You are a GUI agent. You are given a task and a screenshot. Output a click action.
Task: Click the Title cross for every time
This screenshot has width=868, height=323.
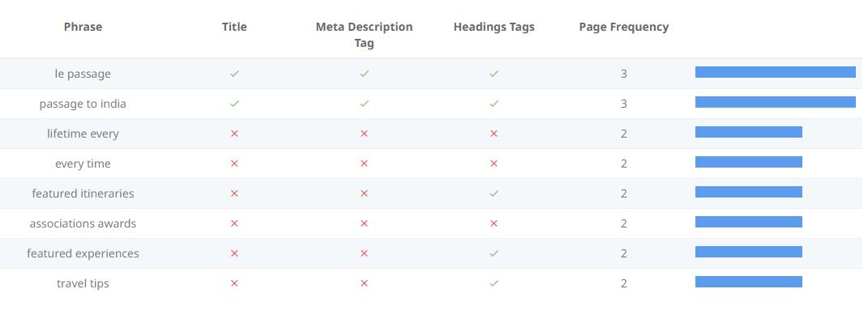click(x=234, y=164)
